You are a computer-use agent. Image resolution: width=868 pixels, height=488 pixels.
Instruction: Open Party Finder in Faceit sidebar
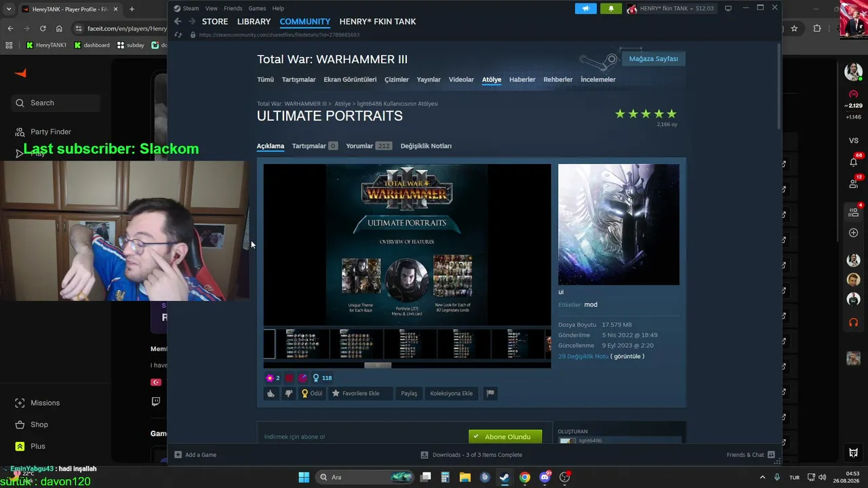(43, 131)
